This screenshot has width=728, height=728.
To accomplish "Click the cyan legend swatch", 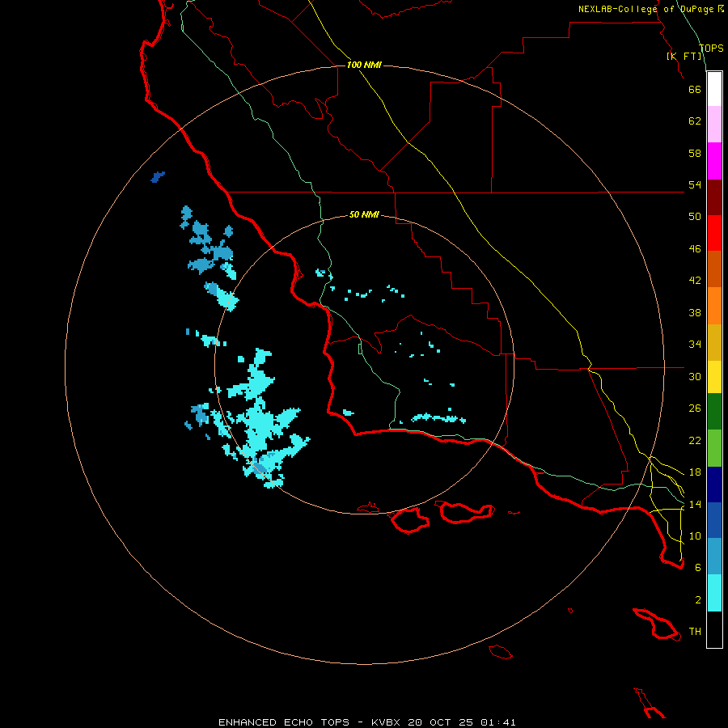I will 714,593.
